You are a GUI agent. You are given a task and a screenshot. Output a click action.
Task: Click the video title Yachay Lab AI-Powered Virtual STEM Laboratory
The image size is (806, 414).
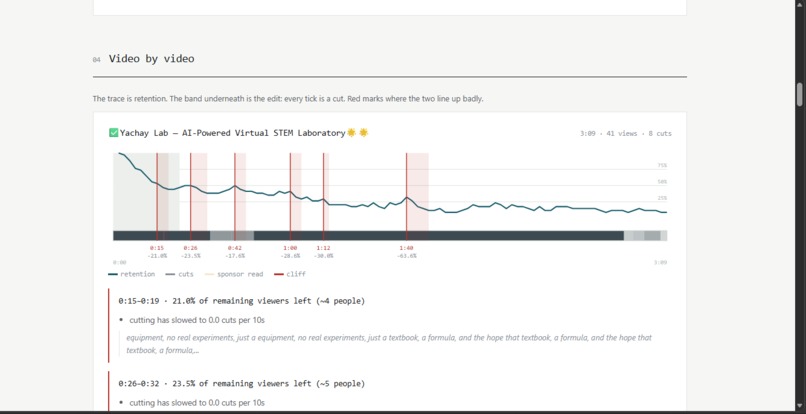click(233, 133)
